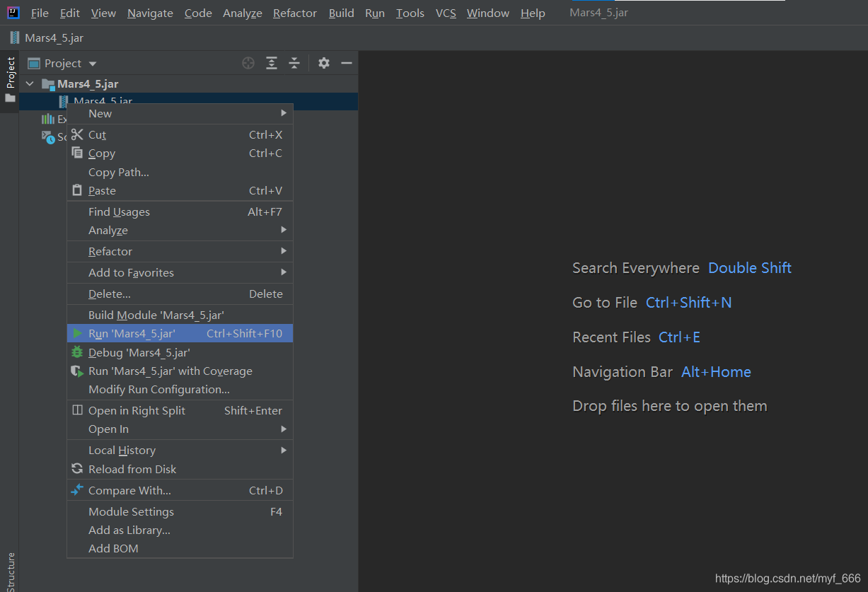Select the bold Mars4_5.jar module row
The width and height of the screenshot is (868, 592).
coord(189,84)
